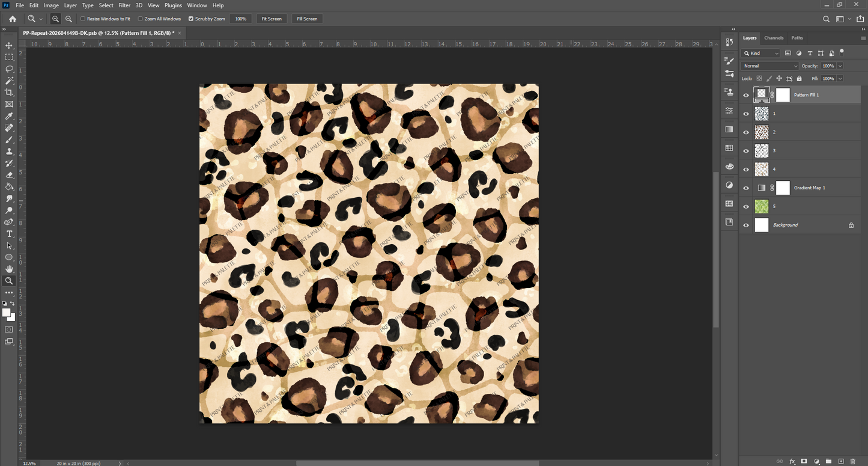868x466 pixels.
Task: Open the Swatches panel icon
Action: pyautogui.click(x=729, y=148)
